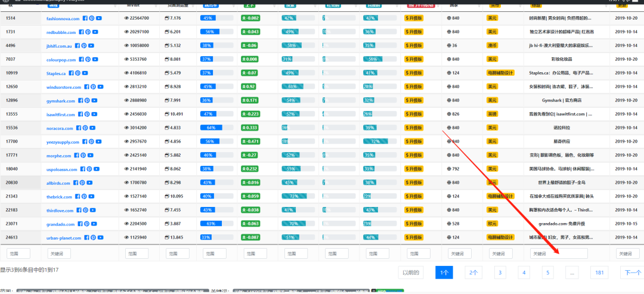Screen dimensions: 644x294
Task: Click 64% blue bar in noracora.com row
Action: pyautogui.click(x=211, y=128)
